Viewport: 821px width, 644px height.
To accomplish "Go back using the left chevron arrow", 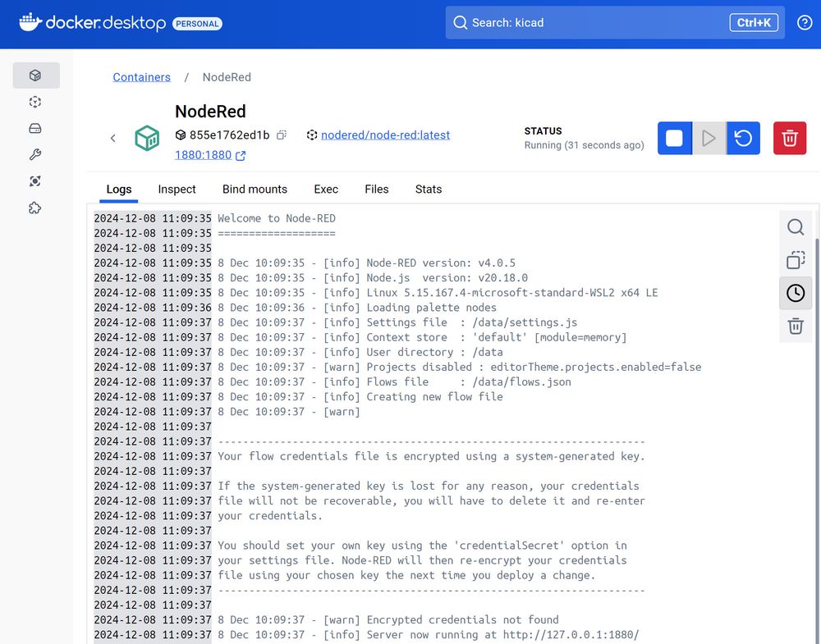I will tap(113, 138).
